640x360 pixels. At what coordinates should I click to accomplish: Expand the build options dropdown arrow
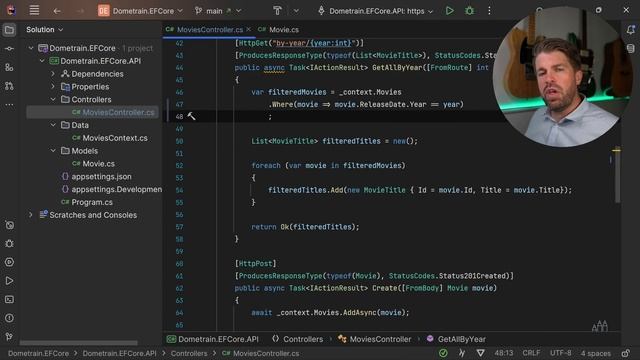tap(296, 11)
